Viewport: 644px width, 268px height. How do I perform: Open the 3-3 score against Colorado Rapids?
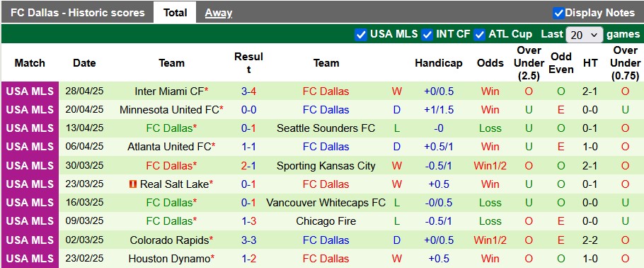pyautogui.click(x=248, y=240)
